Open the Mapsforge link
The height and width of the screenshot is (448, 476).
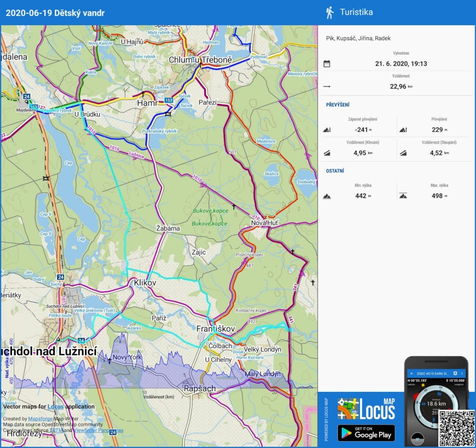click(x=40, y=419)
